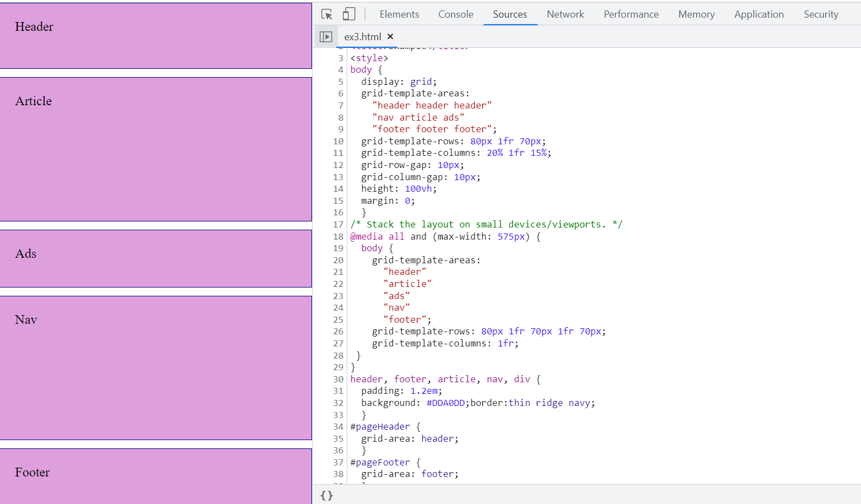Image resolution: width=861 pixels, height=504 pixels.
Task: Pretty print the code with braces icon
Action: click(327, 495)
